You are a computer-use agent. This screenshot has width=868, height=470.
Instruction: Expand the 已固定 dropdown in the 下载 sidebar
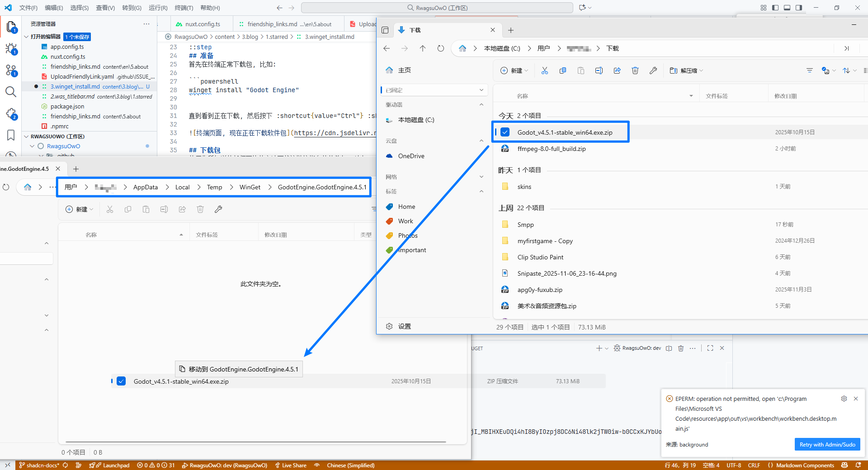[x=481, y=90]
